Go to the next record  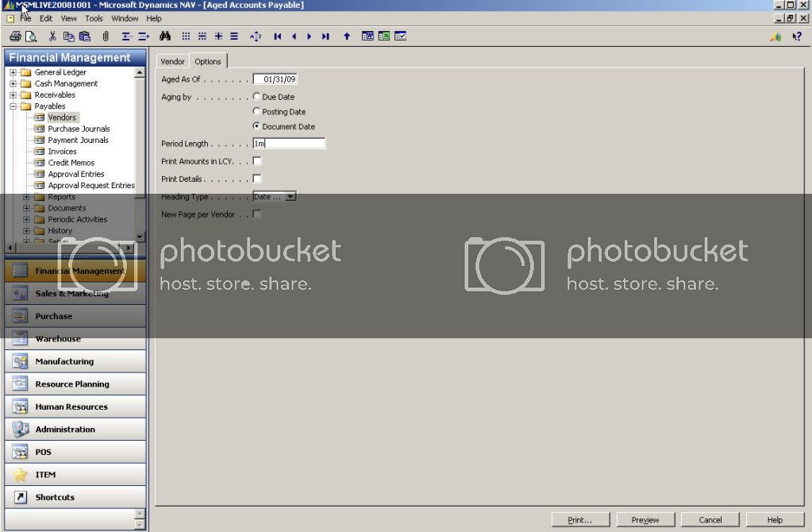(309, 37)
